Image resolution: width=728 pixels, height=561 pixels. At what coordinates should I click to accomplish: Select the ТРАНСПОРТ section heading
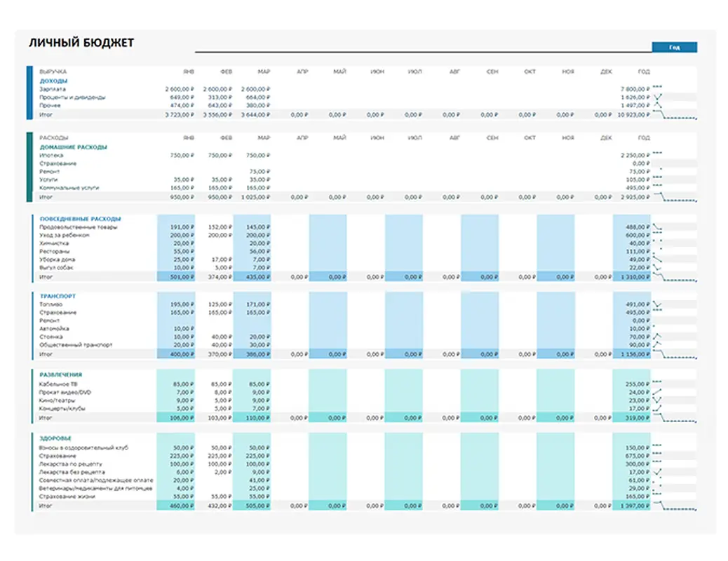pyautogui.click(x=58, y=296)
